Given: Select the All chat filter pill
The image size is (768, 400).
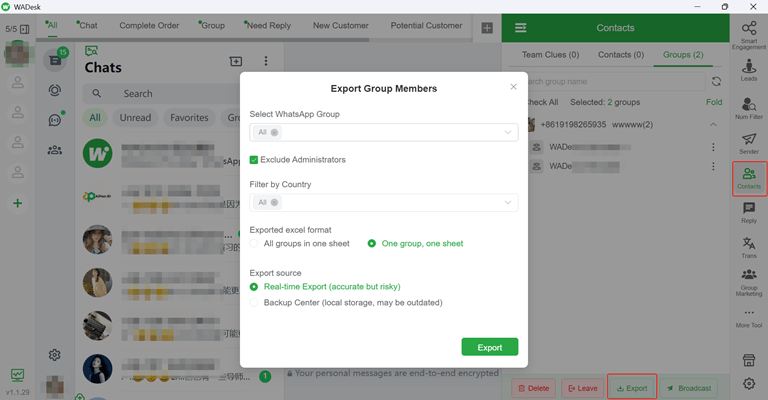Looking at the screenshot, I should coord(95,118).
